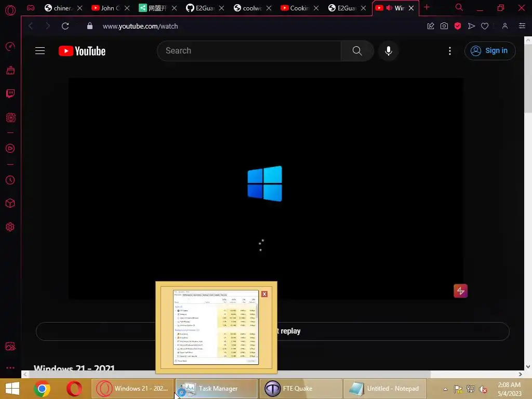Open the Opera GX menu logo

click(x=10, y=10)
